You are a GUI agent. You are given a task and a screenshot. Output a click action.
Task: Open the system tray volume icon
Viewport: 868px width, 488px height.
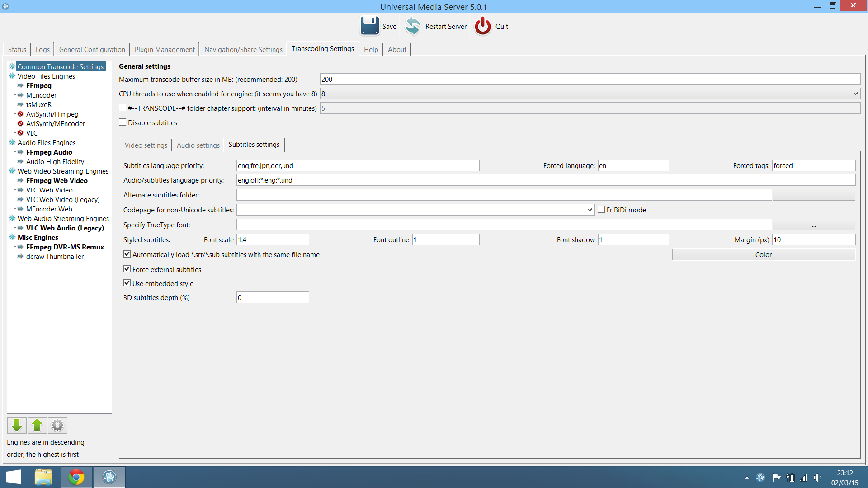[817, 478]
